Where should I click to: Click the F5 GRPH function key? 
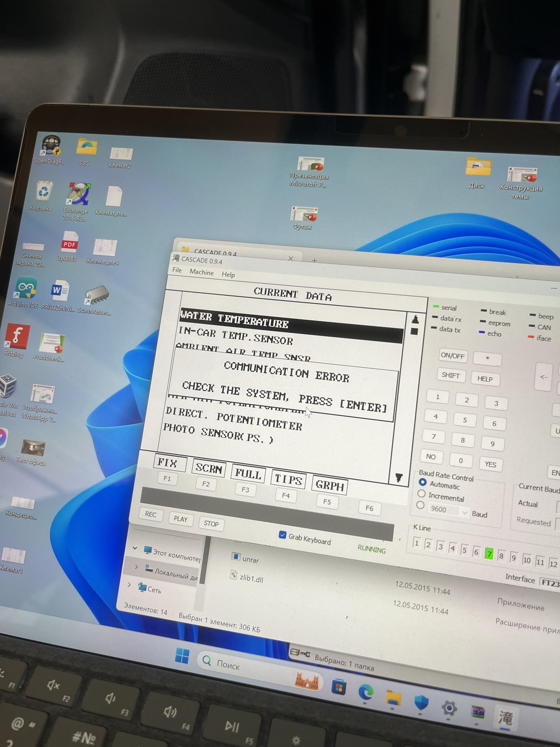click(x=327, y=502)
